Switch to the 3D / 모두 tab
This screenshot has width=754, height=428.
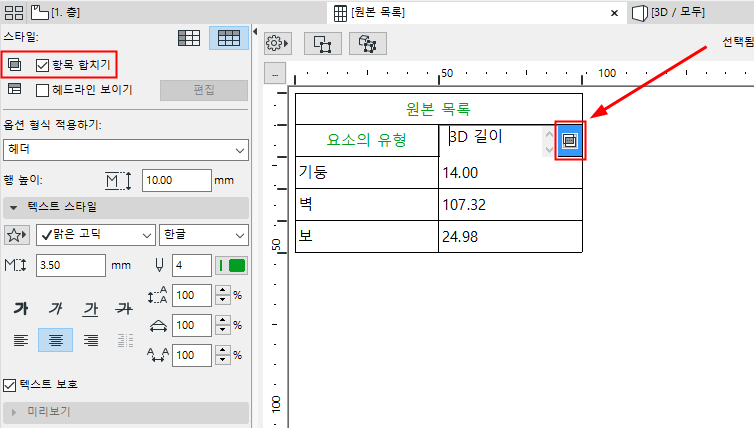[668, 13]
